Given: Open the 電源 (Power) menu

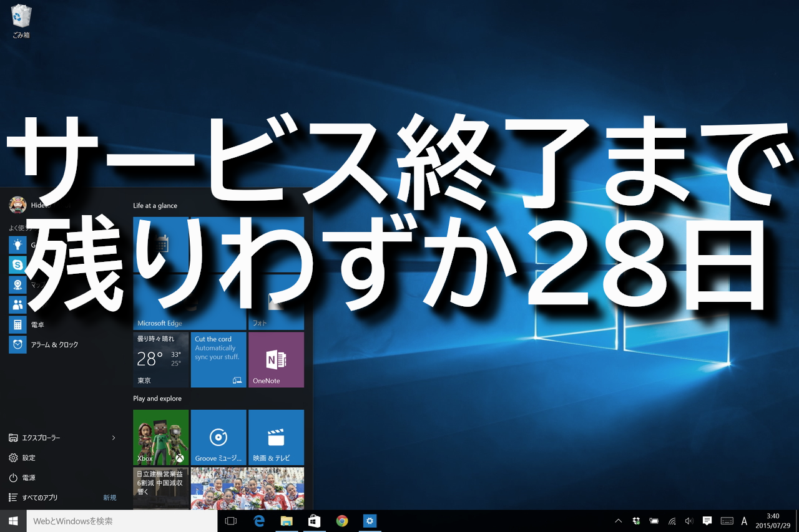Looking at the screenshot, I should point(31,477).
